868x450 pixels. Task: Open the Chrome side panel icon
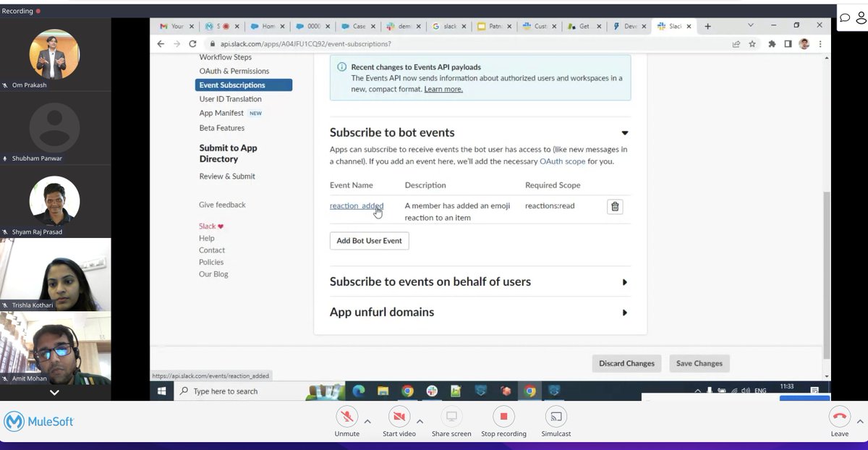[788, 44]
